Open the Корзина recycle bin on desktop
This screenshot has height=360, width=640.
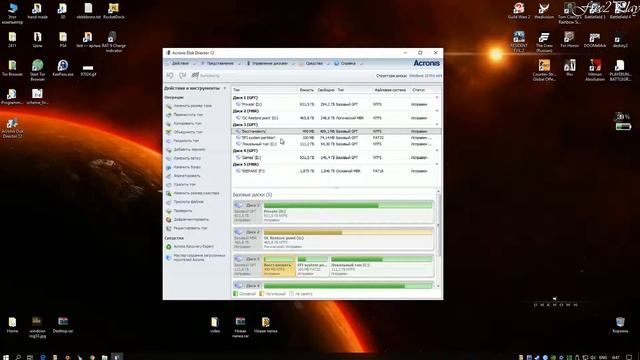coord(620,325)
